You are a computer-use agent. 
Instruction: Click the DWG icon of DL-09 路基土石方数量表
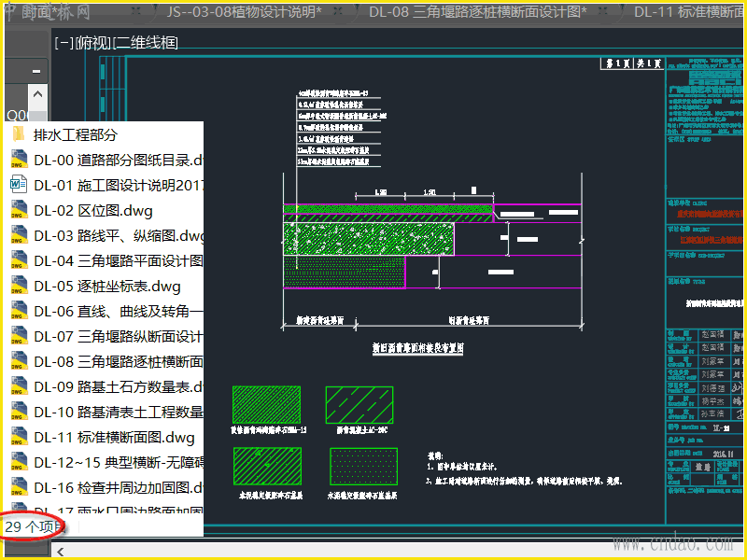(19, 386)
